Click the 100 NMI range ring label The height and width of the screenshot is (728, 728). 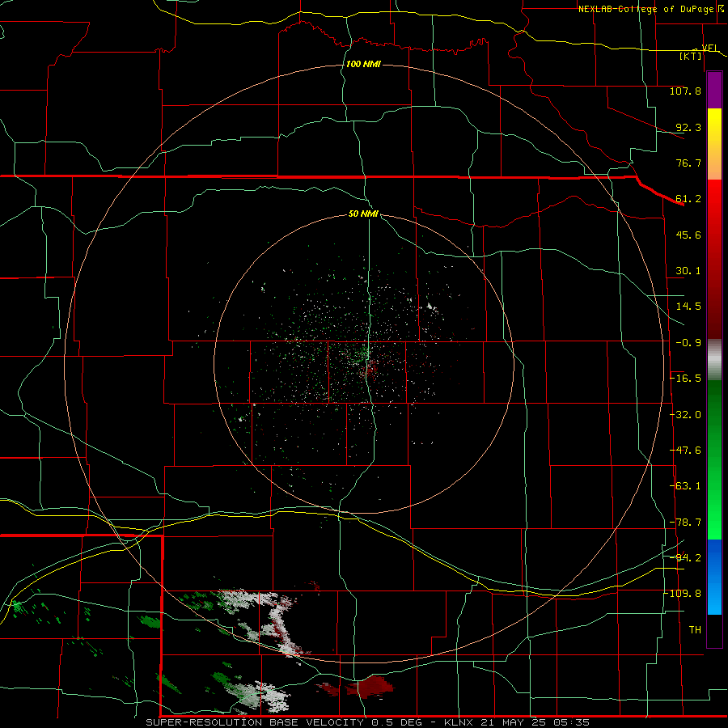pos(363,64)
